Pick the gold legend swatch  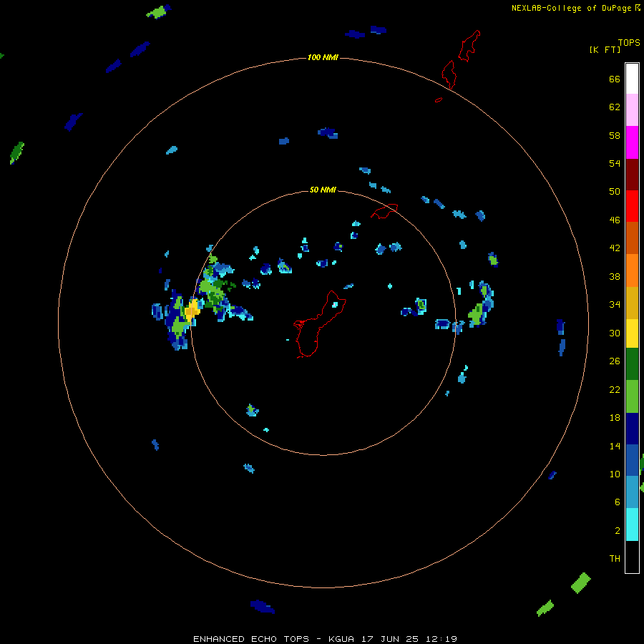click(x=632, y=303)
